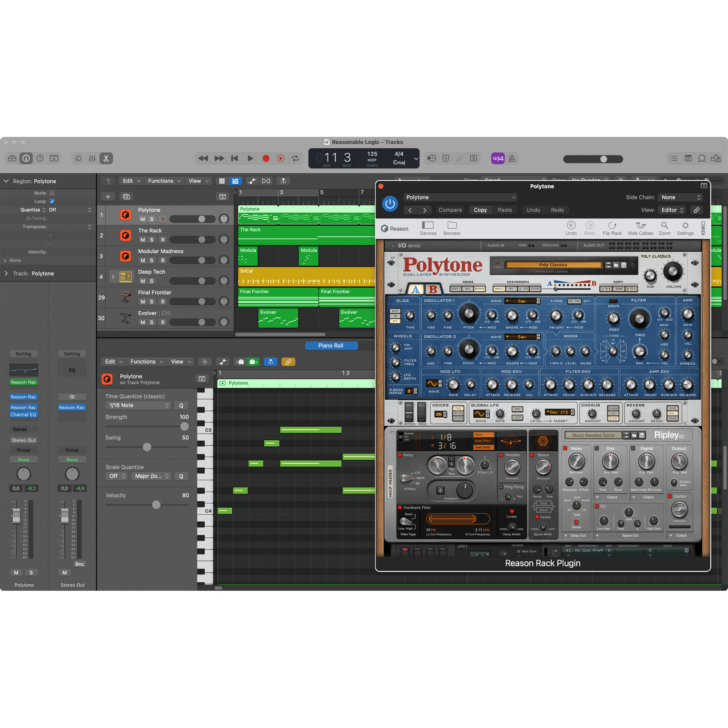Open the Devices panel in Reason Rack
The height and width of the screenshot is (728, 728).
pos(428,227)
